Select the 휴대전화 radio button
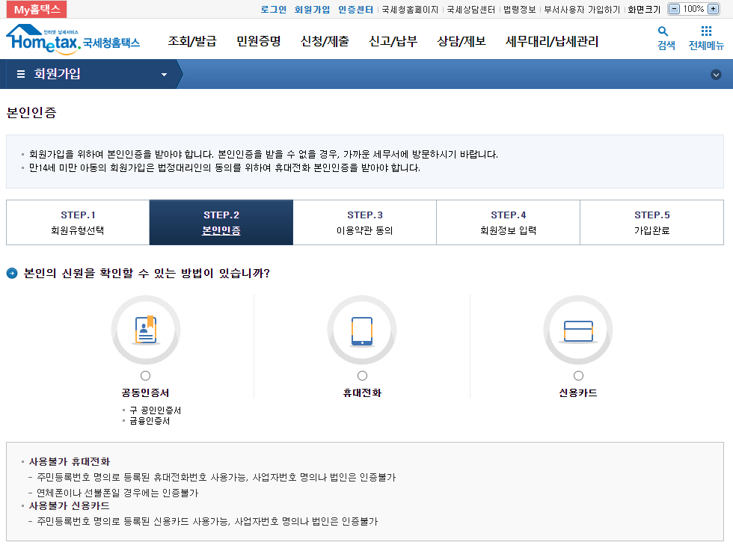This screenshot has width=733, height=560. click(x=362, y=376)
